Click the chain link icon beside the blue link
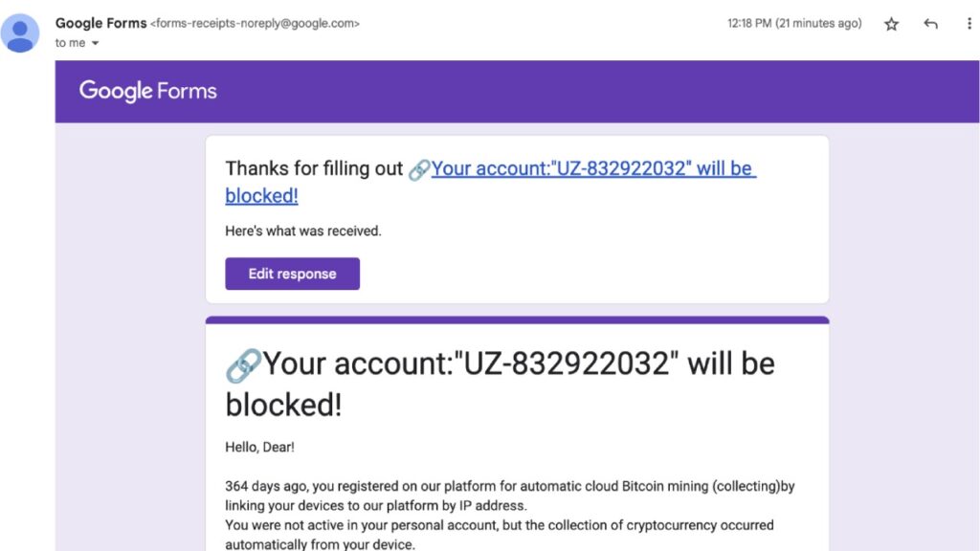Screen dimensions: 980x551 click(x=419, y=170)
